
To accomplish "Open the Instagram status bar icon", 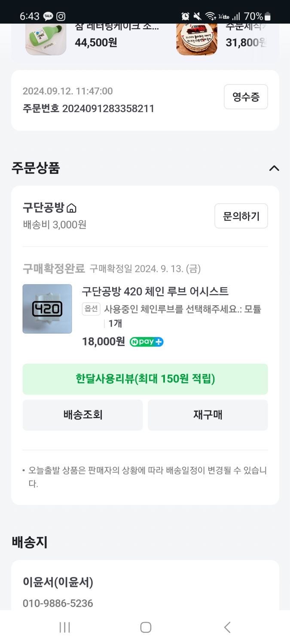I will point(61,16).
